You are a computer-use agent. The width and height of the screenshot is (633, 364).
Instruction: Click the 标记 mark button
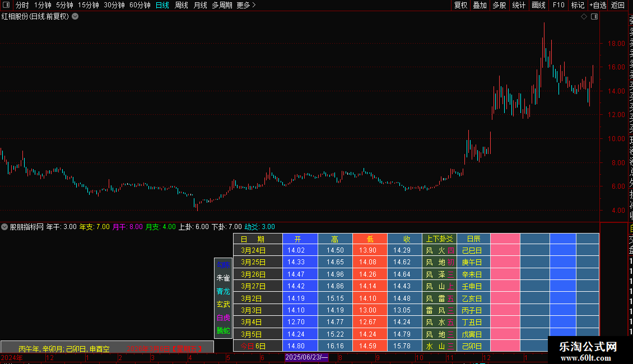[578, 5]
